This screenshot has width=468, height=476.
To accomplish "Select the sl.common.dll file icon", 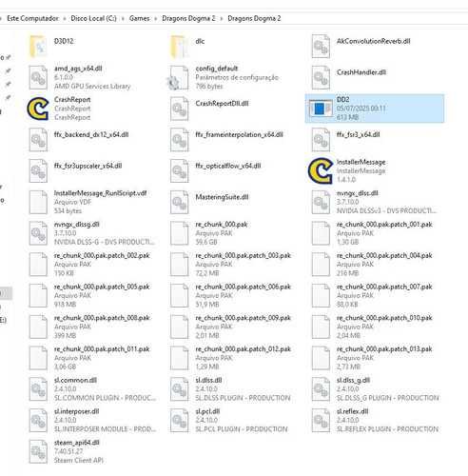I will (38, 388).
